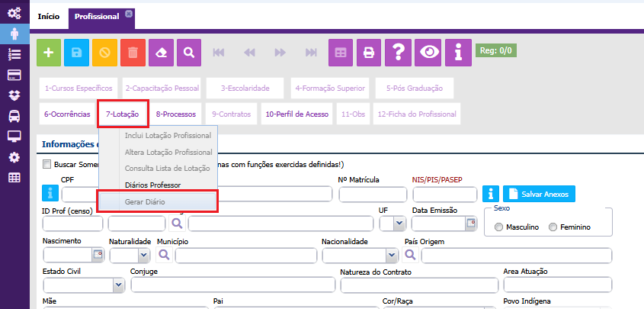Switch to the 8-Processos tab
Screen dimensions: 644x309
[176, 114]
